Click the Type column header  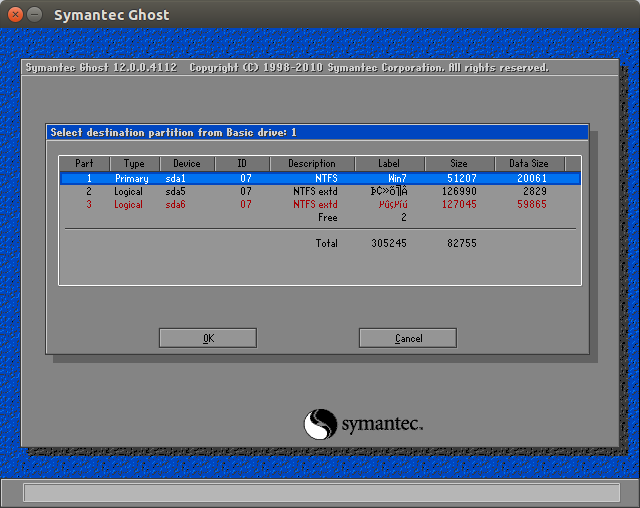[x=134, y=164]
